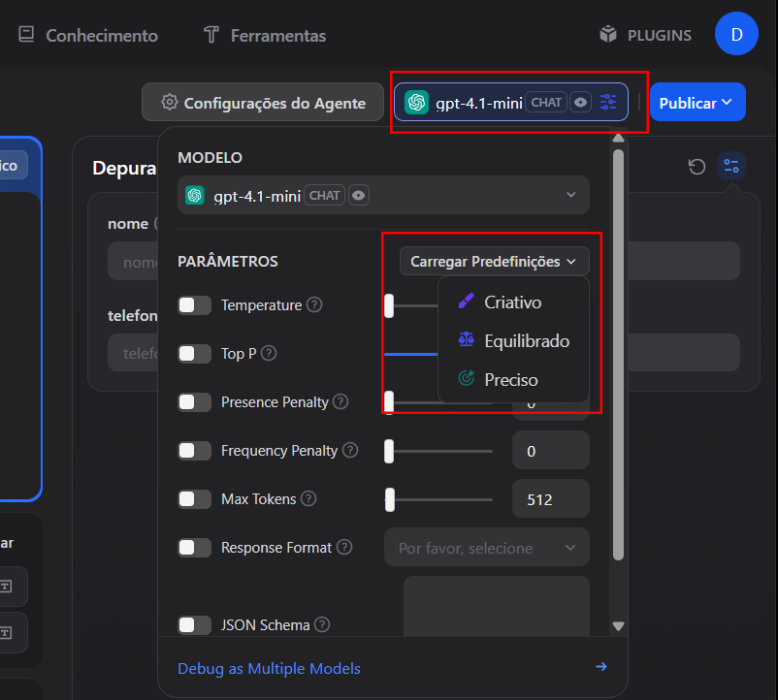Viewport: 778px width, 700px height.
Task: Click the Presence Penalty slider handle
Action: coord(389,402)
